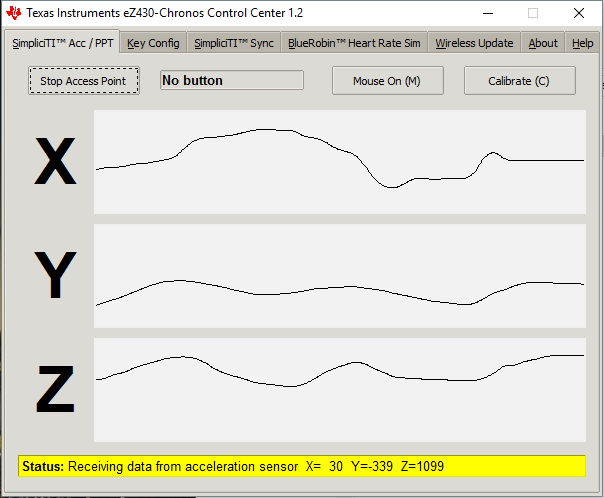Screen dimensions: 604x498
Task: Click the Y=-339 value in status bar
Action: point(372,466)
